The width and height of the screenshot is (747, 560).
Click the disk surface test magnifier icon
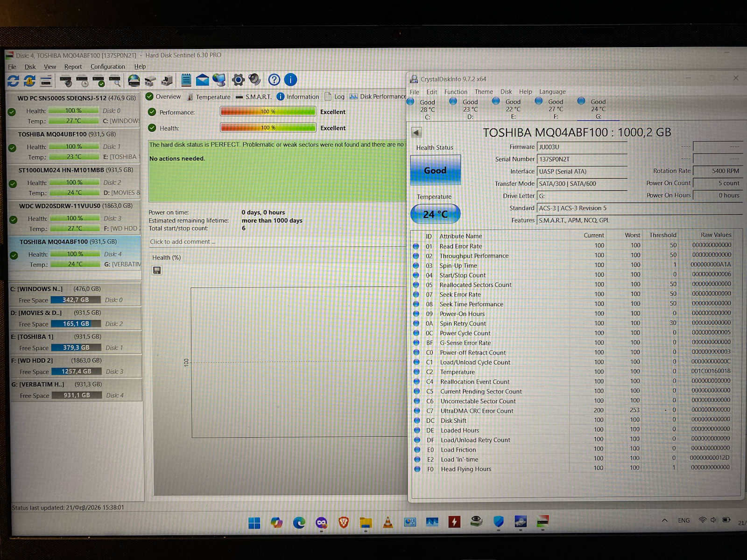115,81
